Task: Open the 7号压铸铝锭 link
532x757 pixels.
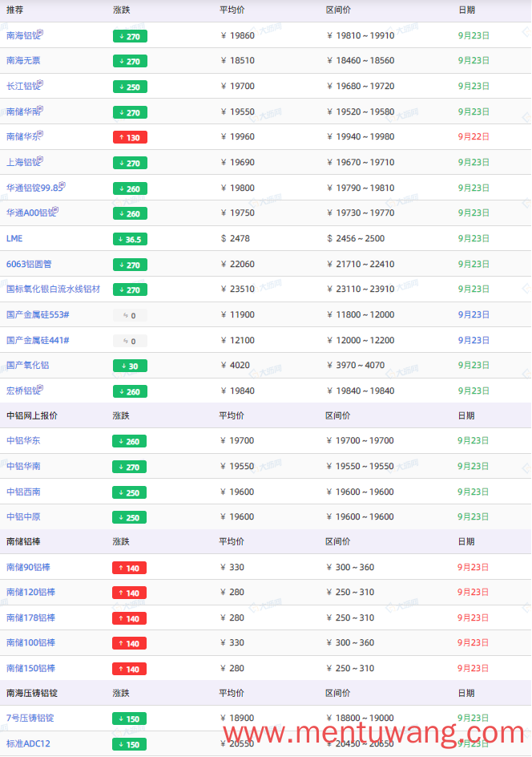Action: coord(30,719)
